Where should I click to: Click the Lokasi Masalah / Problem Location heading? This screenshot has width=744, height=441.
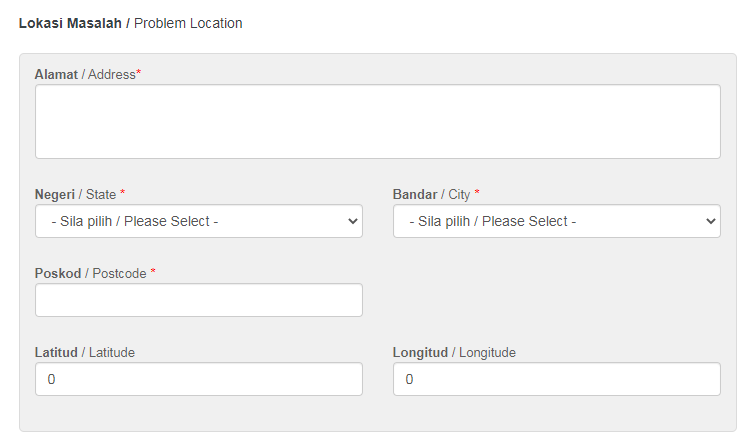pos(130,23)
